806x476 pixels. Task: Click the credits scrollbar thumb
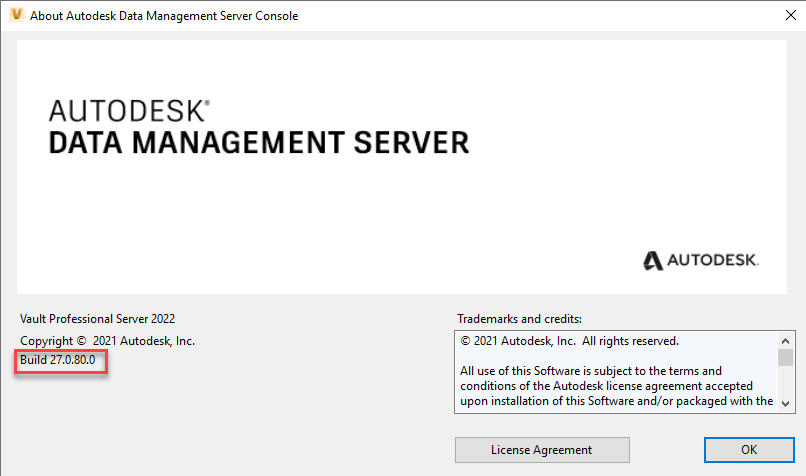785,358
